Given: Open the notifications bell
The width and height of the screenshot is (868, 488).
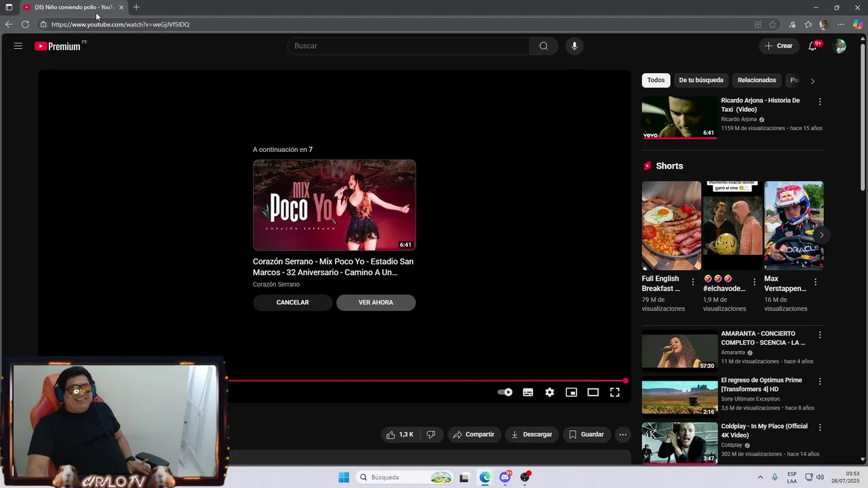Looking at the screenshot, I should [812, 46].
